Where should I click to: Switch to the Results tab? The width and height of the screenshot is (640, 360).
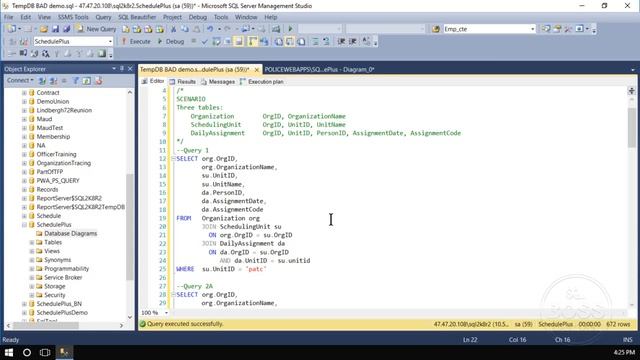tap(182, 82)
